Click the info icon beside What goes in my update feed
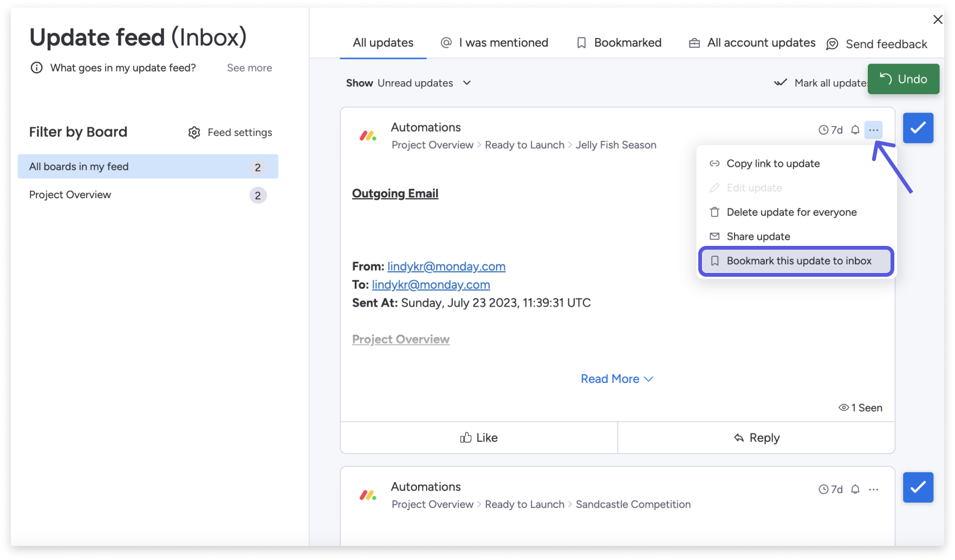The width and height of the screenshot is (955, 560). pyautogui.click(x=36, y=68)
